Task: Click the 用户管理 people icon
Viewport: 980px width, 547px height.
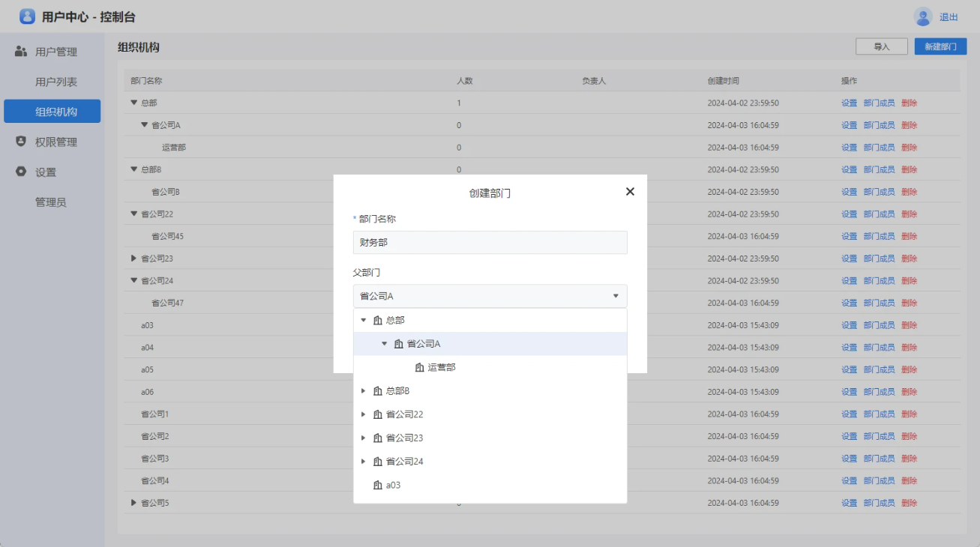Action: pos(21,52)
